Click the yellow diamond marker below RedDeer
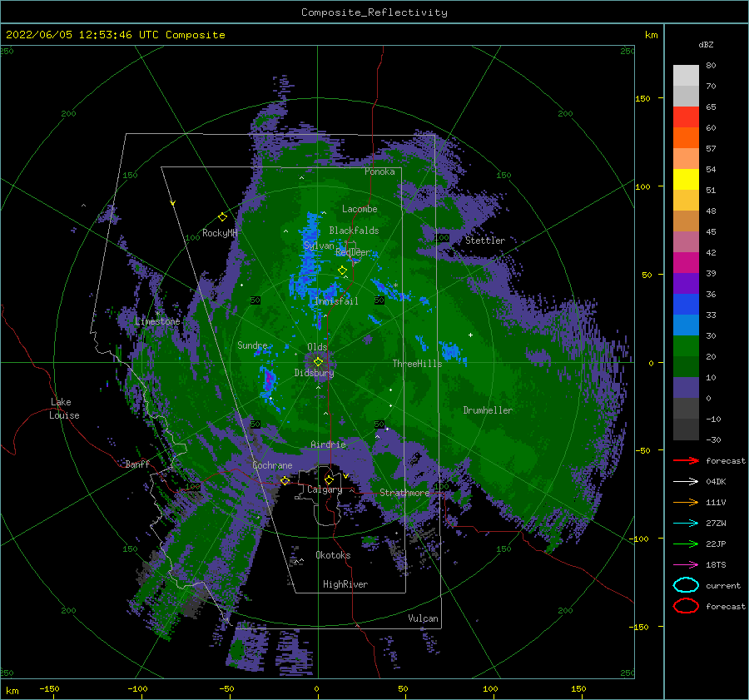The height and width of the screenshot is (700, 749). point(343,270)
